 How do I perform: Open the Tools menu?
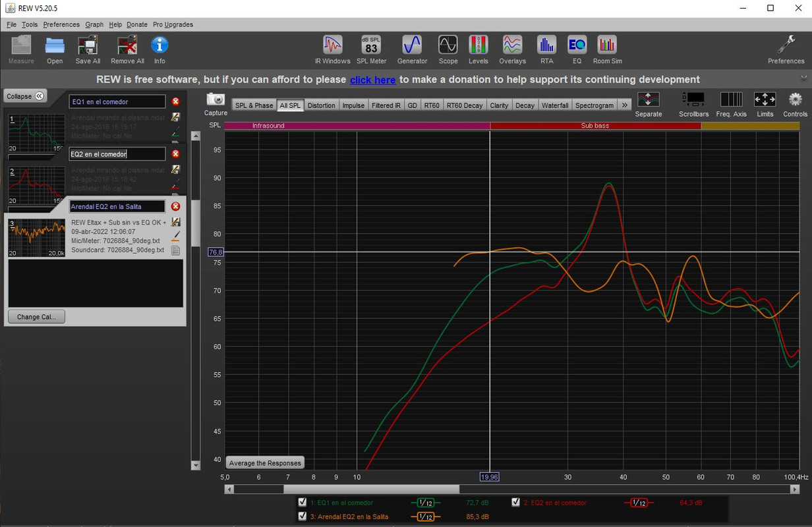tap(30, 24)
